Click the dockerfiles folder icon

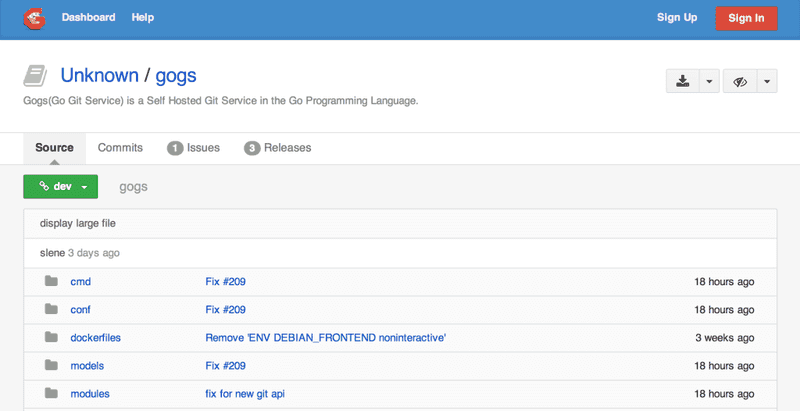click(51, 338)
